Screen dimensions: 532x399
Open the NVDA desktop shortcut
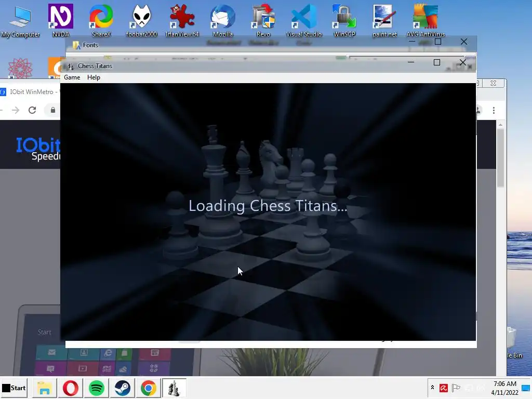click(x=61, y=20)
